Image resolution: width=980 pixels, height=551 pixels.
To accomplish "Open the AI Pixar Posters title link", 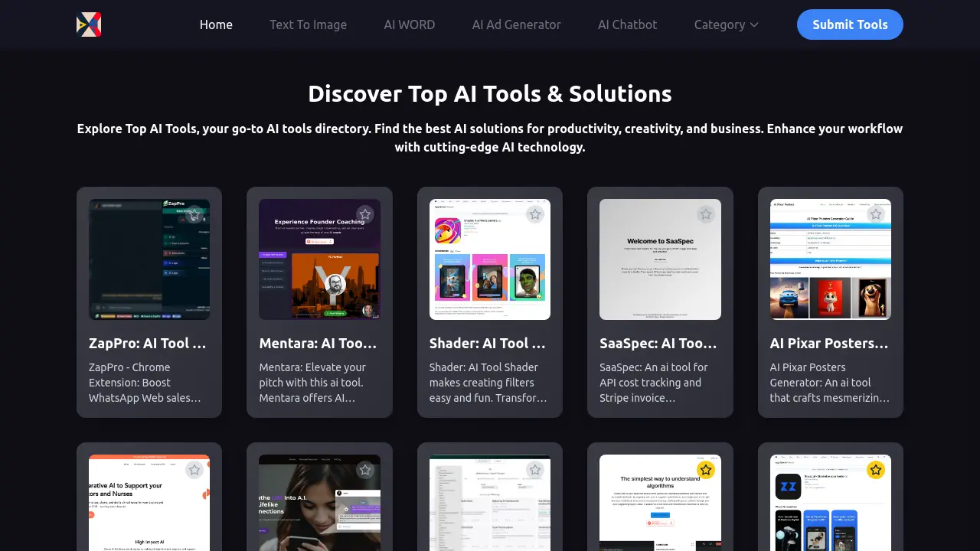I will click(x=831, y=344).
